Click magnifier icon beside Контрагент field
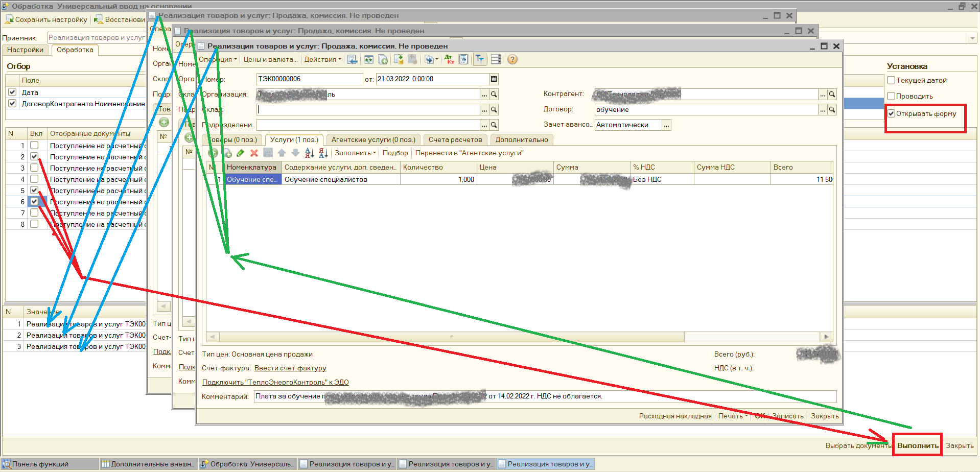The height and width of the screenshot is (472, 980). (832, 95)
